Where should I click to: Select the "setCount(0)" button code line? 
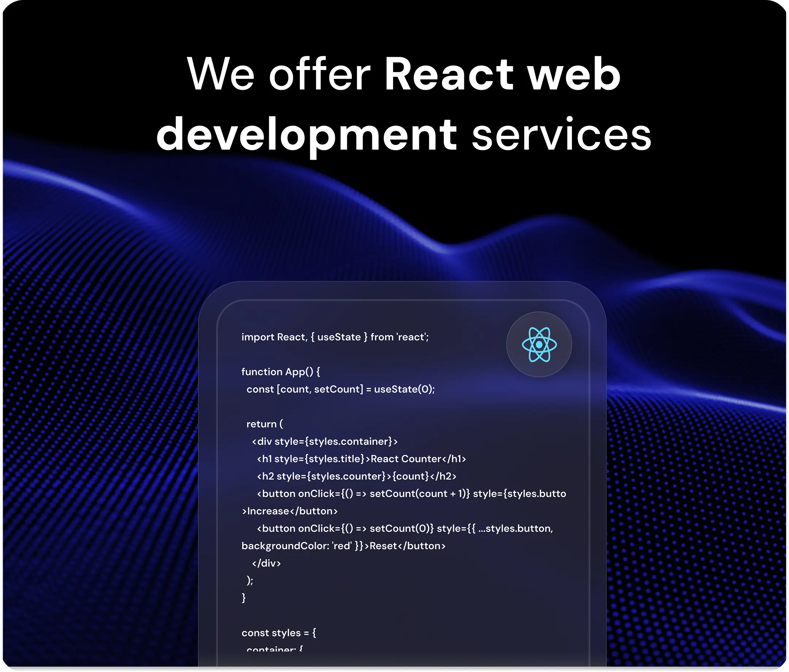coord(405,528)
